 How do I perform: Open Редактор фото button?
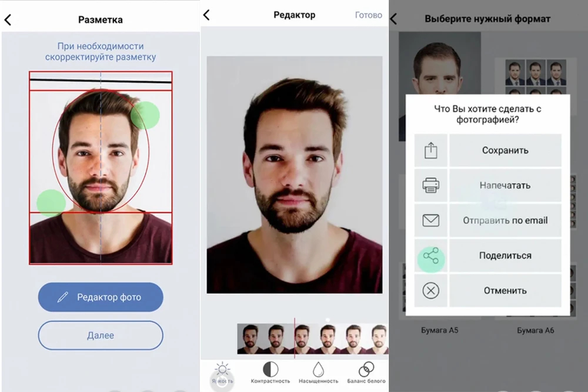pos(101,297)
